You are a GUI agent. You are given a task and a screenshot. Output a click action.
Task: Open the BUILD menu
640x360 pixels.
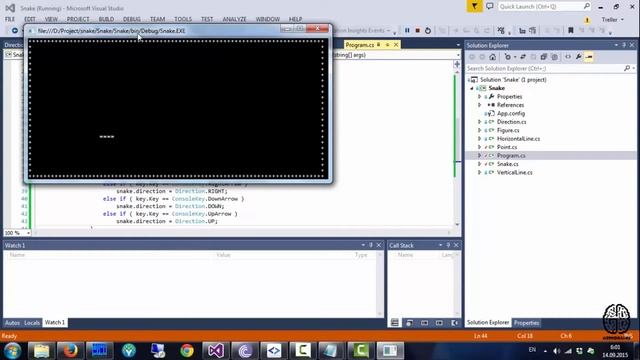point(106,19)
